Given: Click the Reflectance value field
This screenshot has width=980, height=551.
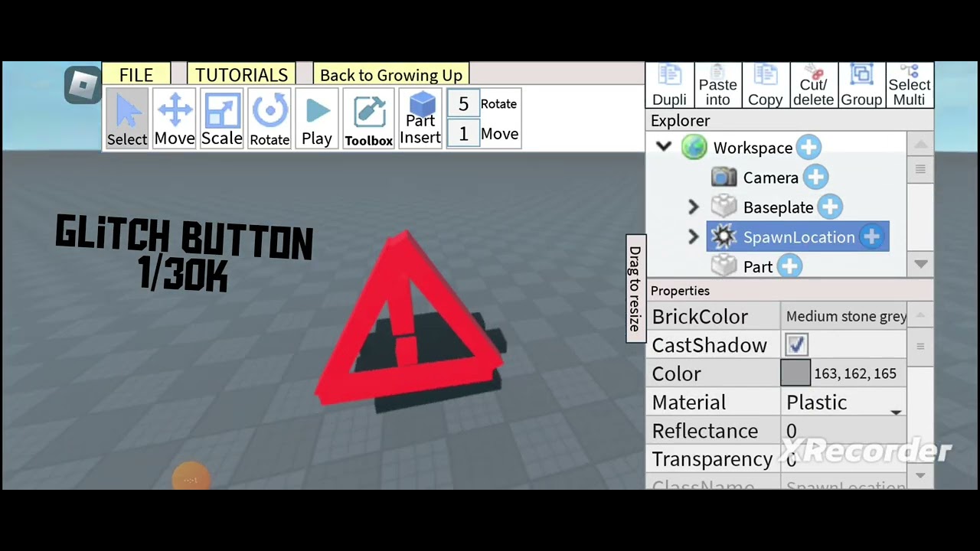Looking at the screenshot, I should tap(844, 431).
